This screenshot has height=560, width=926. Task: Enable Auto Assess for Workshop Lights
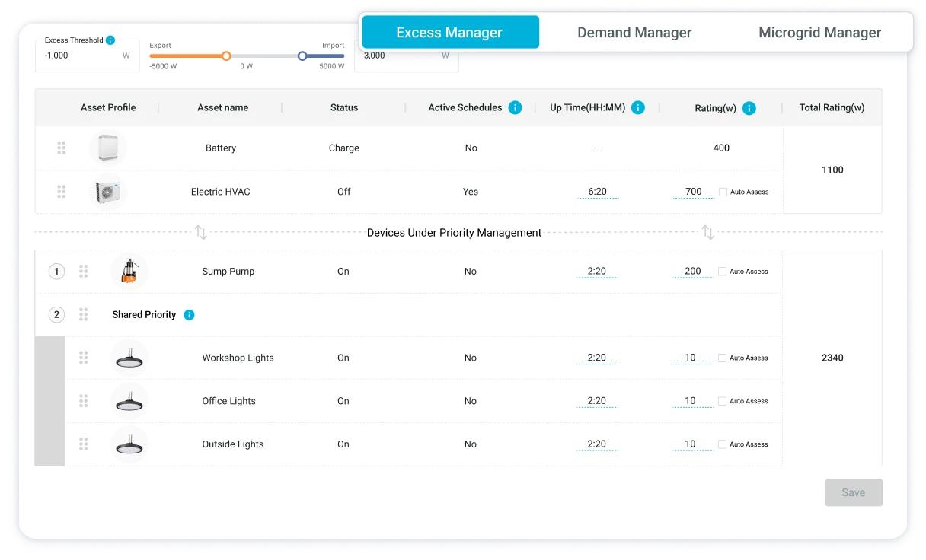pos(723,358)
